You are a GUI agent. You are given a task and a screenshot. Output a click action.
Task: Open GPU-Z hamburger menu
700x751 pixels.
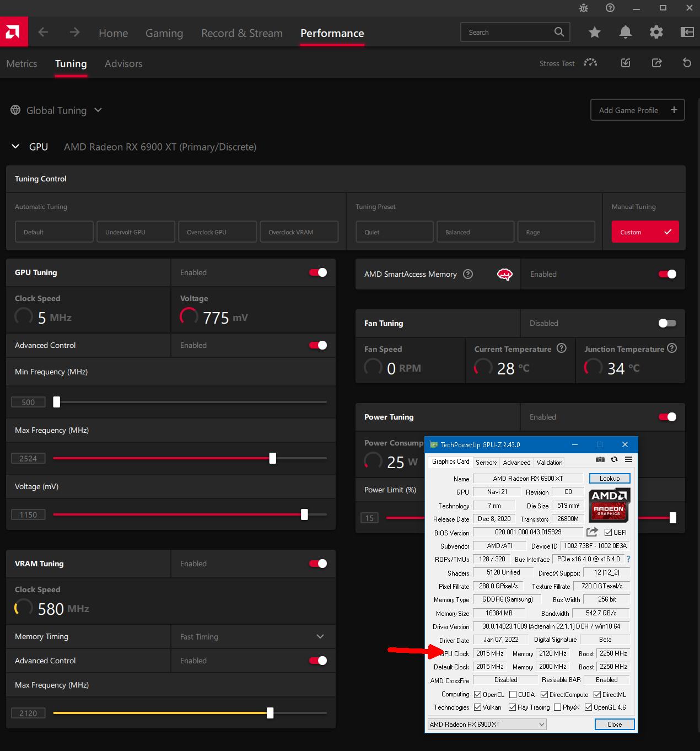(x=628, y=459)
